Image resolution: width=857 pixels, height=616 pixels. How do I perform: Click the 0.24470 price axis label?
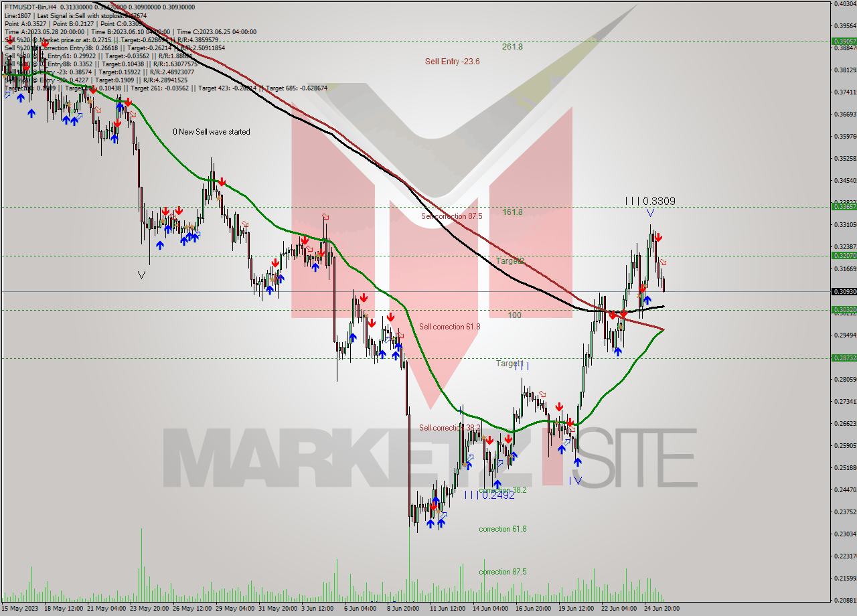[x=845, y=489]
